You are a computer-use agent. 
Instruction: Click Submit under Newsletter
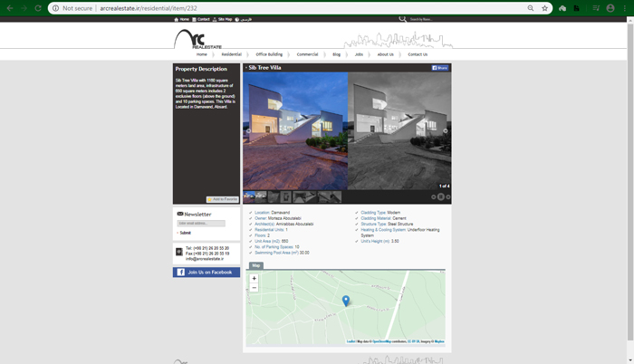click(x=185, y=233)
